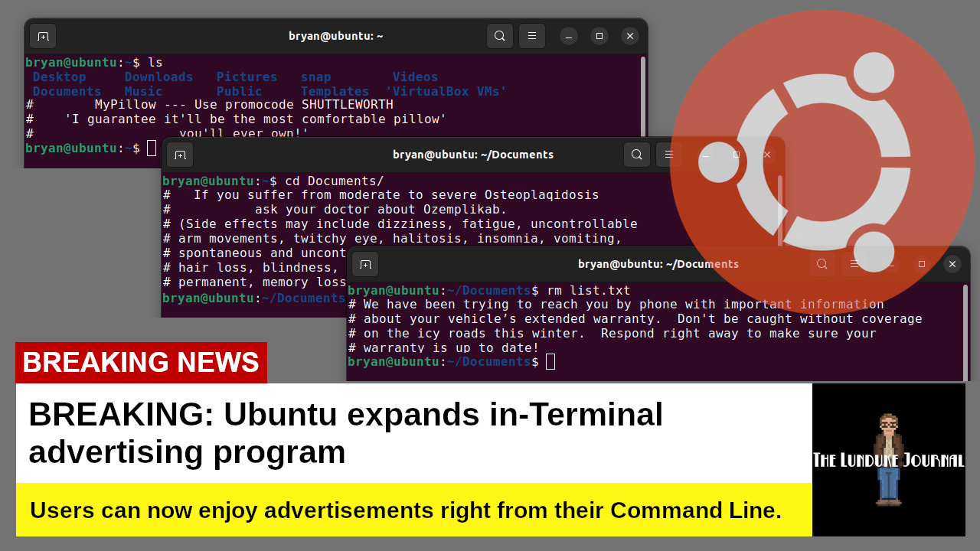Screen dimensions: 980x551
Task: Open the hamburger menu of the top terminal
Action: [x=532, y=36]
